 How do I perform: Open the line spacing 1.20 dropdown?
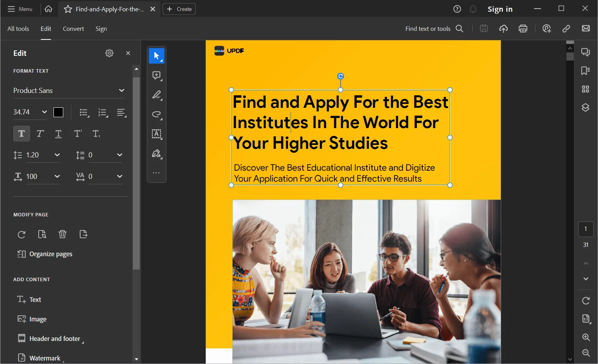pyautogui.click(x=57, y=155)
